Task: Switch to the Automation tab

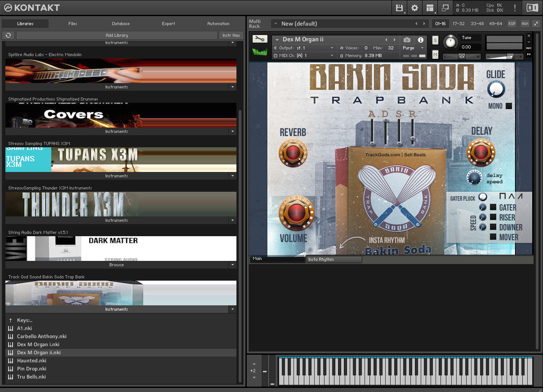Action: [218, 24]
